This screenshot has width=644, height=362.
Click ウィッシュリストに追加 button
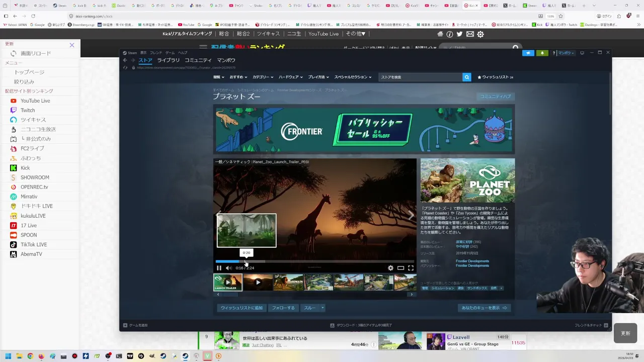coord(242,308)
